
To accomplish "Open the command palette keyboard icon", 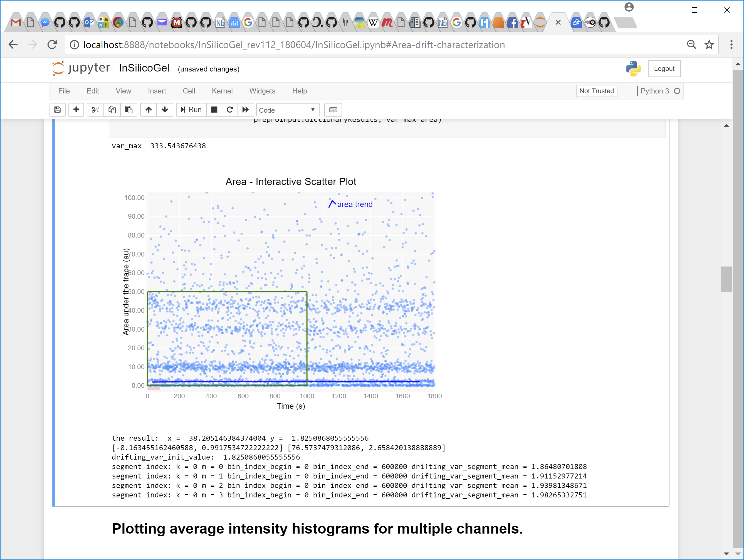I will tap(333, 110).
